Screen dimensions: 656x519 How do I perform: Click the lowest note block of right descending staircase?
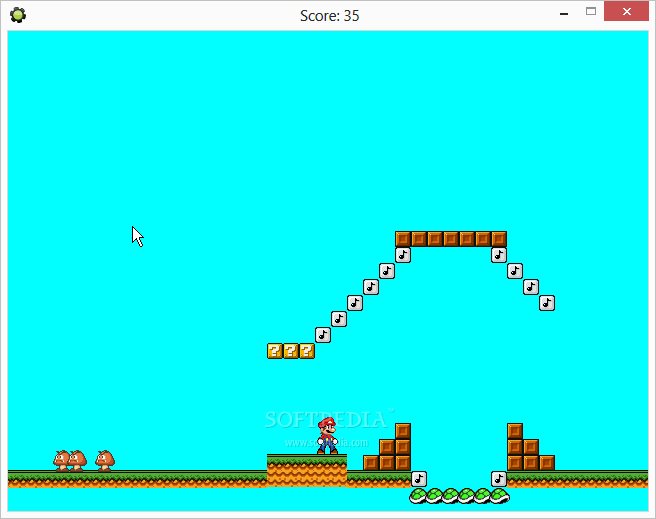pyautogui.click(x=547, y=303)
